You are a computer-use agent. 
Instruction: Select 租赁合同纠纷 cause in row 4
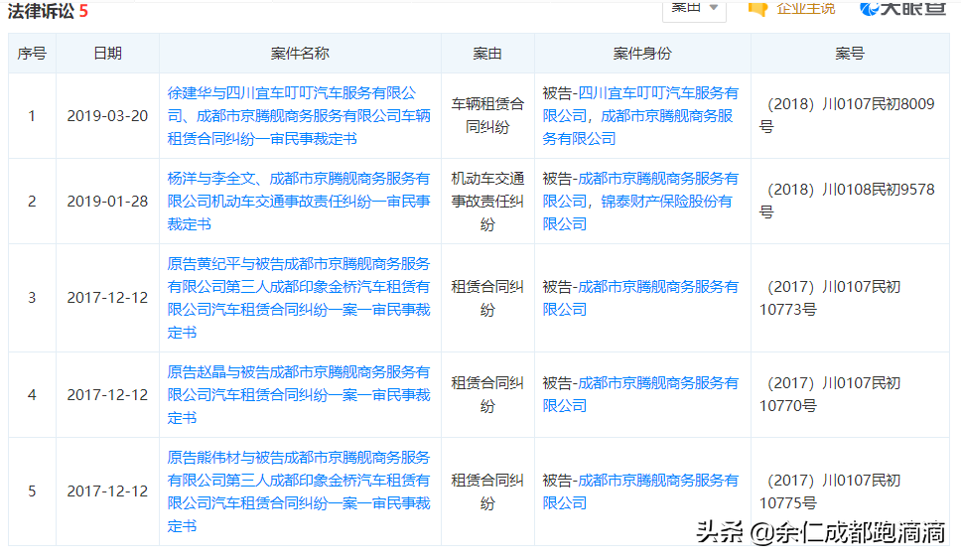tap(487, 394)
